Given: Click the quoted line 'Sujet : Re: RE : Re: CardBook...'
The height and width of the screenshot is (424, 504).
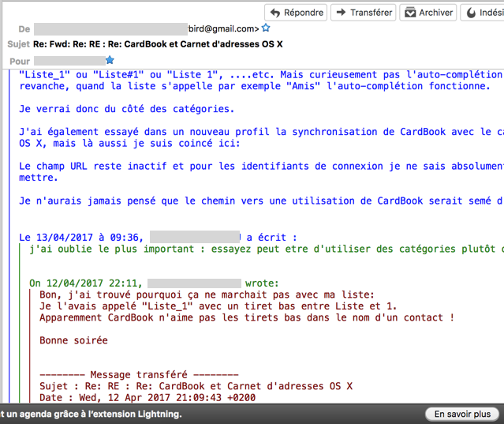Looking at the screenshot, I should pyautogui.click(x=196, y=386).
